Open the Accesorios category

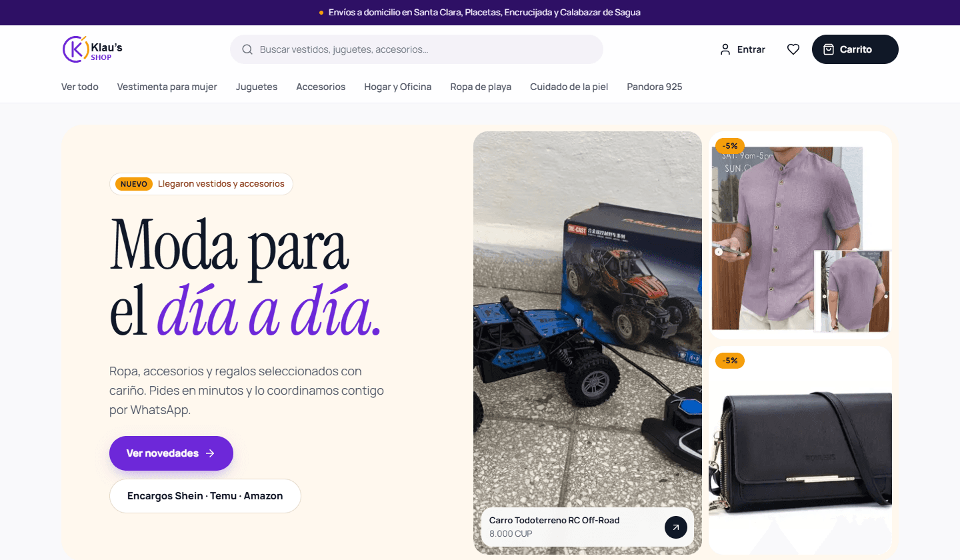point(321,87)
